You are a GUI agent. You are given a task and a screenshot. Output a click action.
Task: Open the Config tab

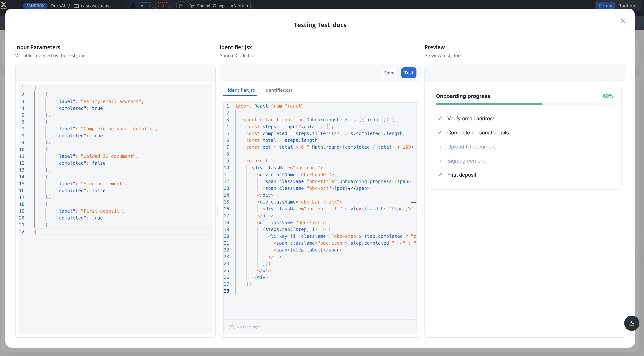[605, 6]
